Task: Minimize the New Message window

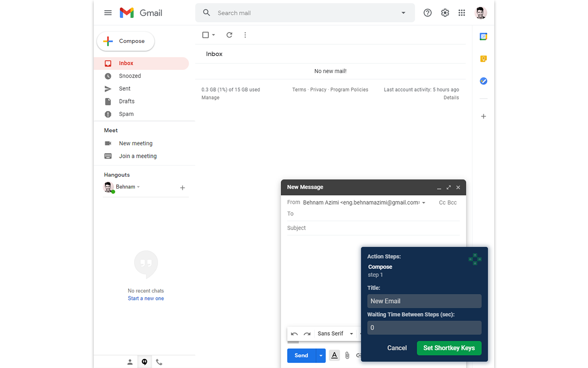Action: pos(439,188)
